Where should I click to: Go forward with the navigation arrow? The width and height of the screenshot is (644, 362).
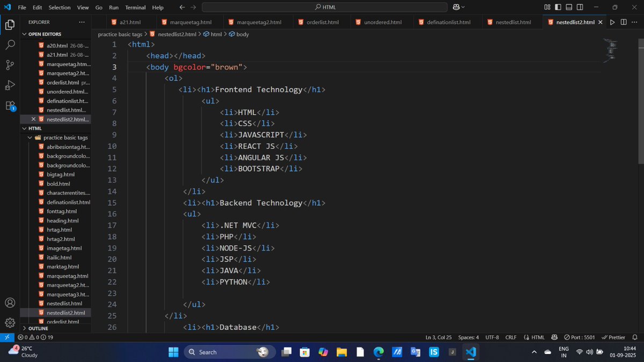click(193, 7)
